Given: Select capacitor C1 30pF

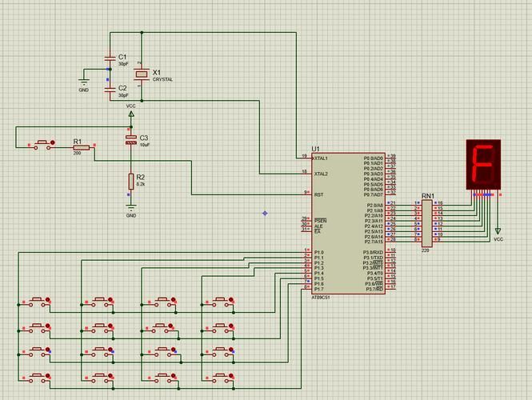Looking at the screenshot, I should (x=110, y=58).
